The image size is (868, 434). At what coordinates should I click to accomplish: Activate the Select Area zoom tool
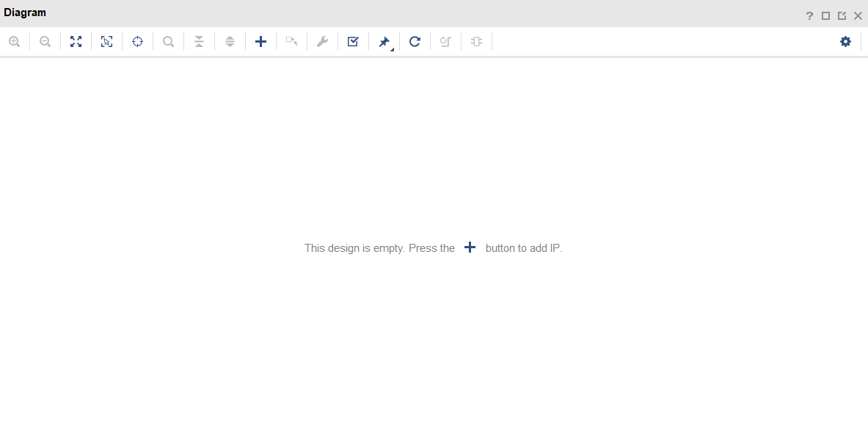107,42
